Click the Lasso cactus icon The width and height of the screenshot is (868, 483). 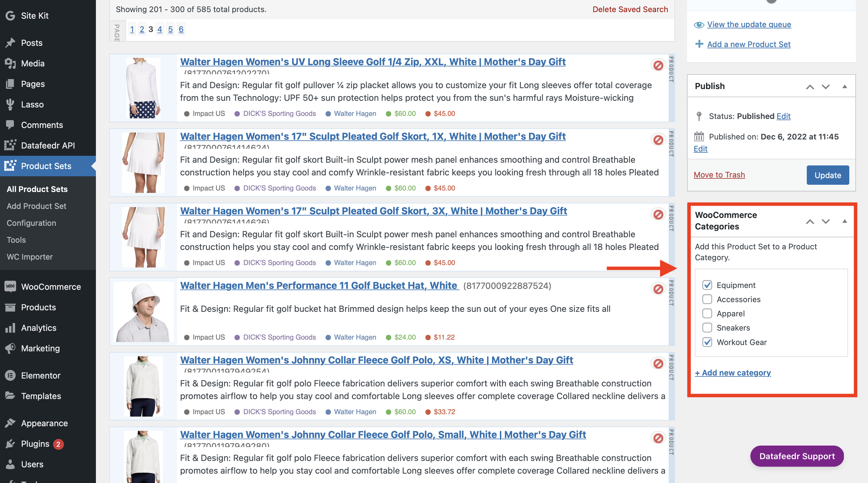[11, 104]
